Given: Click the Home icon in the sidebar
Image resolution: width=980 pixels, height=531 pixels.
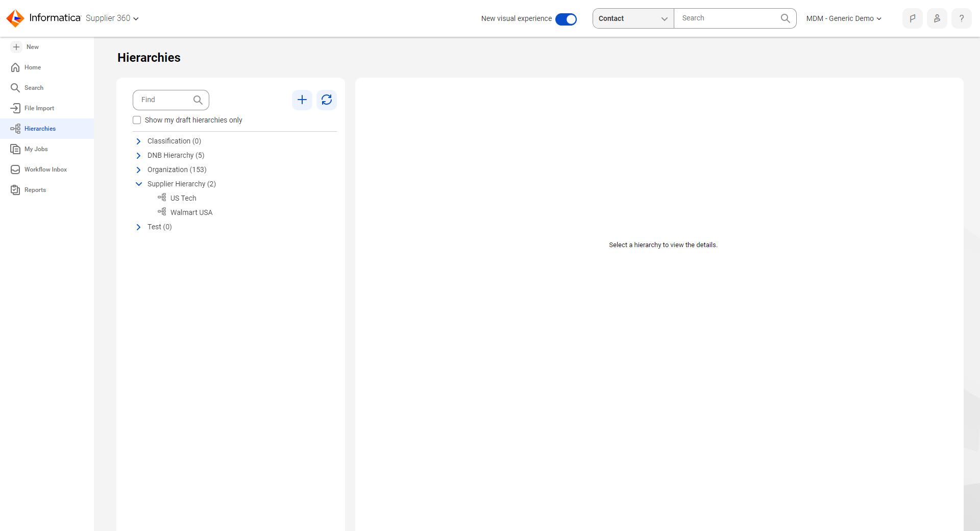Looking at the screenshot, I should (x=15, y=67).
